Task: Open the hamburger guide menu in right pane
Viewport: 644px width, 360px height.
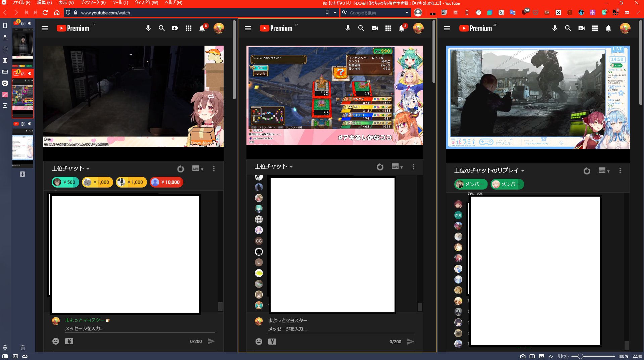Action: click(447, 28)
